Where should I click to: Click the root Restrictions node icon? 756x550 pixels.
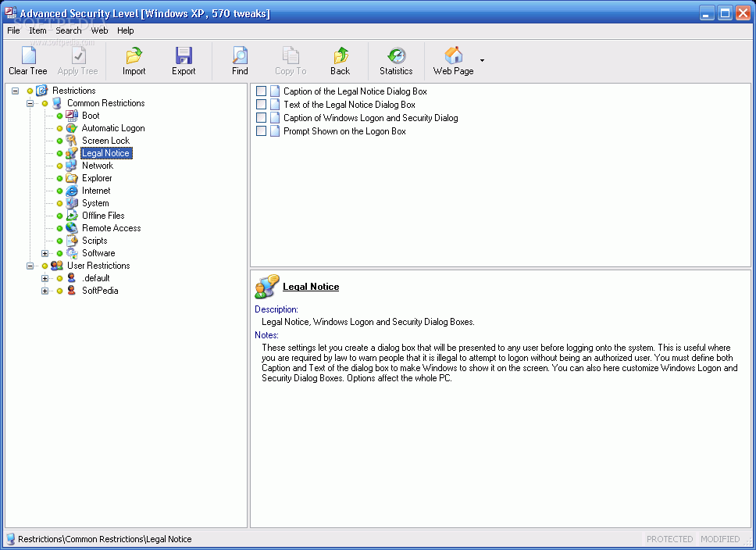[x=42, y=90]
